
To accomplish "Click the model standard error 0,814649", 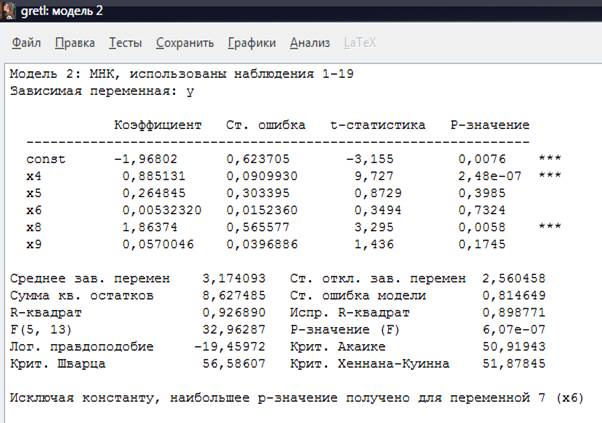I will (514, 296).
